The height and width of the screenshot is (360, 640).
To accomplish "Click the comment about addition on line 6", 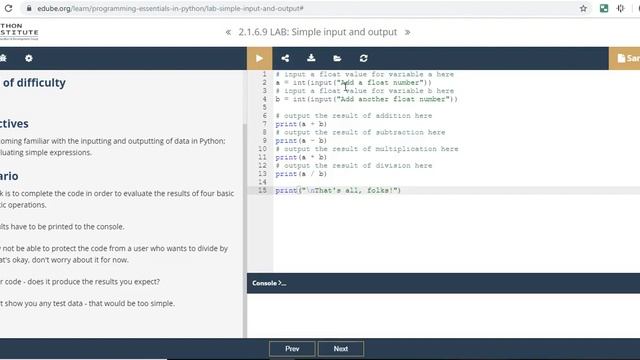I will click(x=354, y=116).
